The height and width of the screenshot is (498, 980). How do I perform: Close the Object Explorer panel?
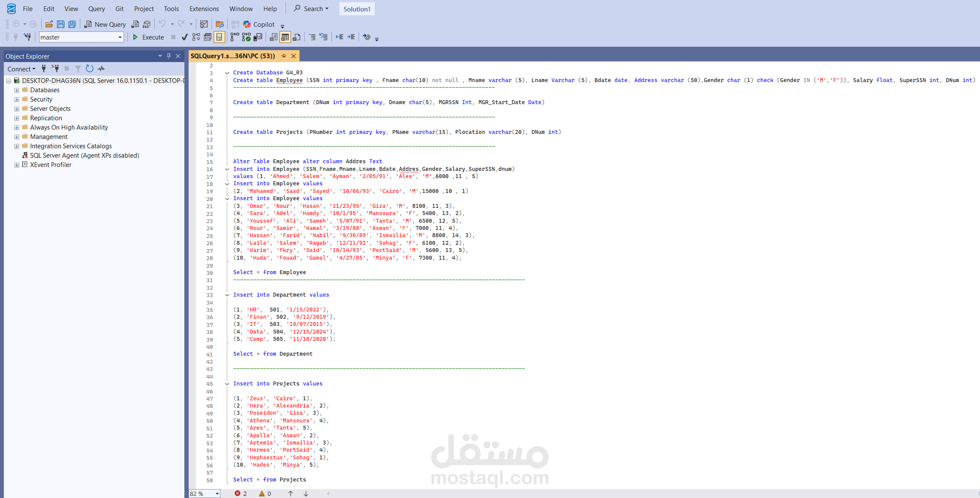178,56
